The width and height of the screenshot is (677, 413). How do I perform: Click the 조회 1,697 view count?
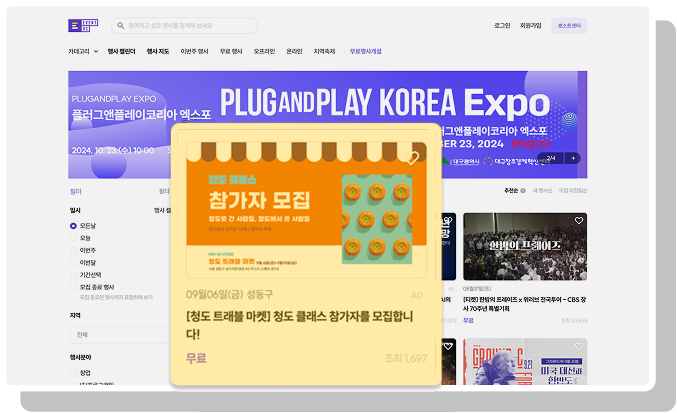click(405, 358)
